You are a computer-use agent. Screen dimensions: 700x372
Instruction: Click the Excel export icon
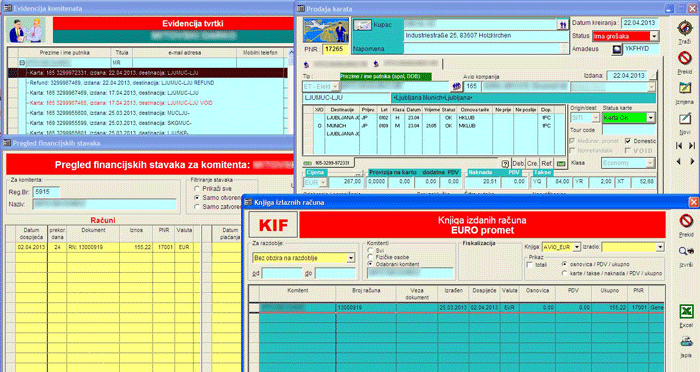click(x=686, y=311)
